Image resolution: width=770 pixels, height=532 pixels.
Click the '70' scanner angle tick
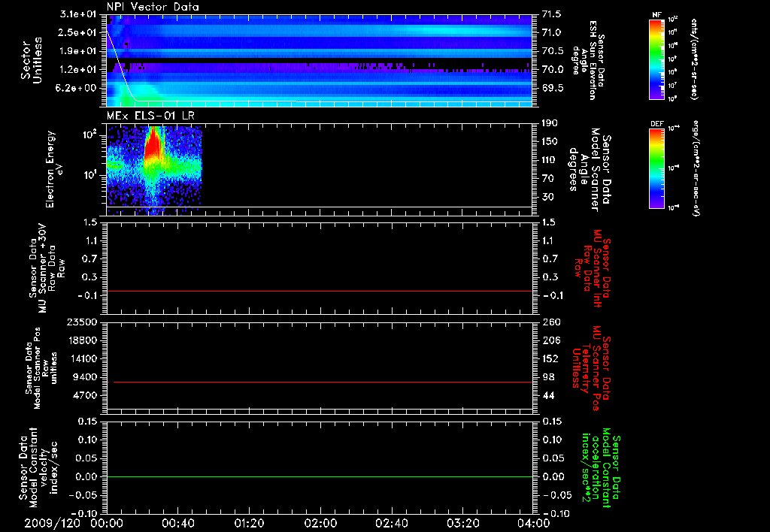point(547,179)
